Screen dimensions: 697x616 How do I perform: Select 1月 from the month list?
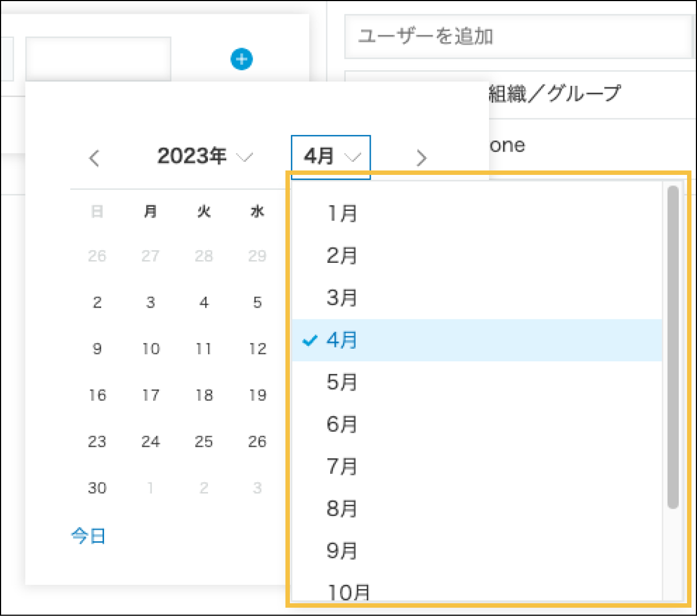pyautogui.click(x=342, y=214)
